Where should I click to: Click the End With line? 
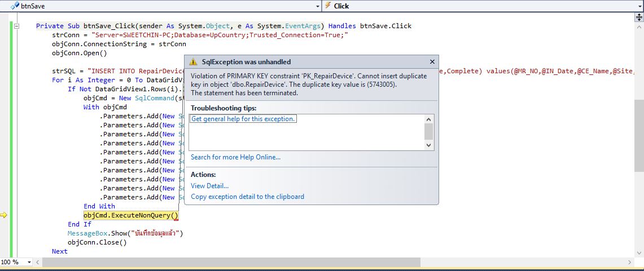(x=99, y=206)
